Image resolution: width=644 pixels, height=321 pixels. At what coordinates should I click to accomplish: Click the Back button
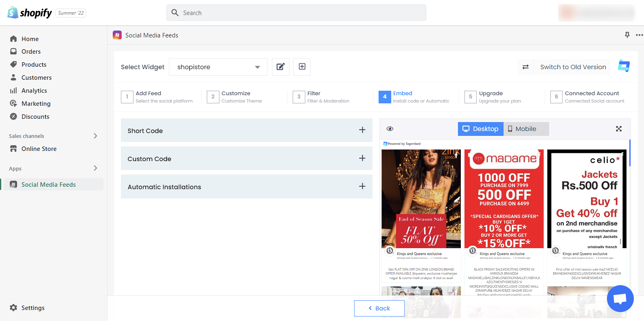point(379,308)
